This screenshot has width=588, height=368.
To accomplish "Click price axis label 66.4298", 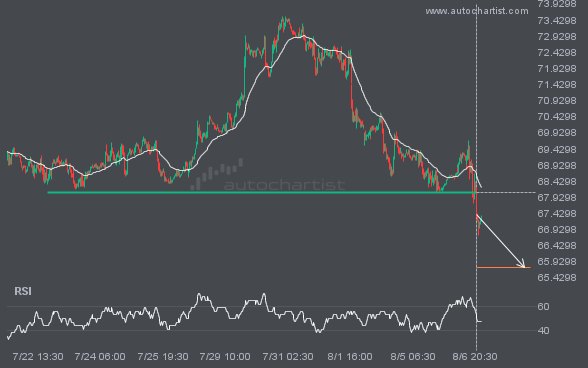I will tap(556, 246).
